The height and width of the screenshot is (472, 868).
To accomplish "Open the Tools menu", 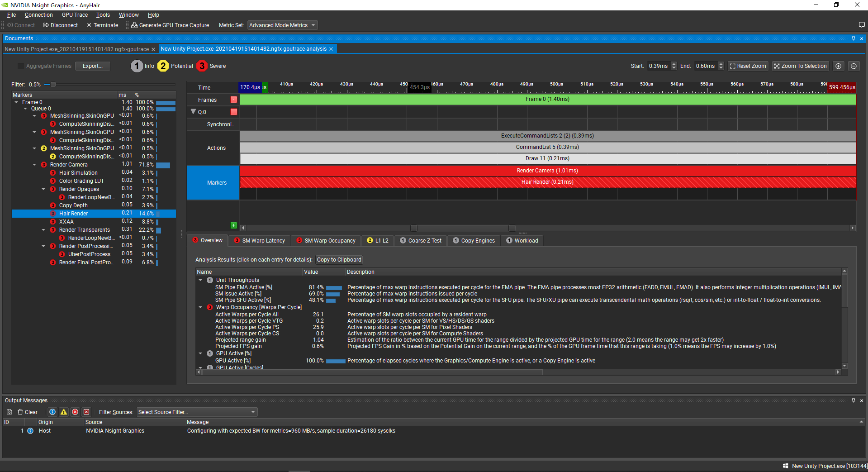I will 103,15.
